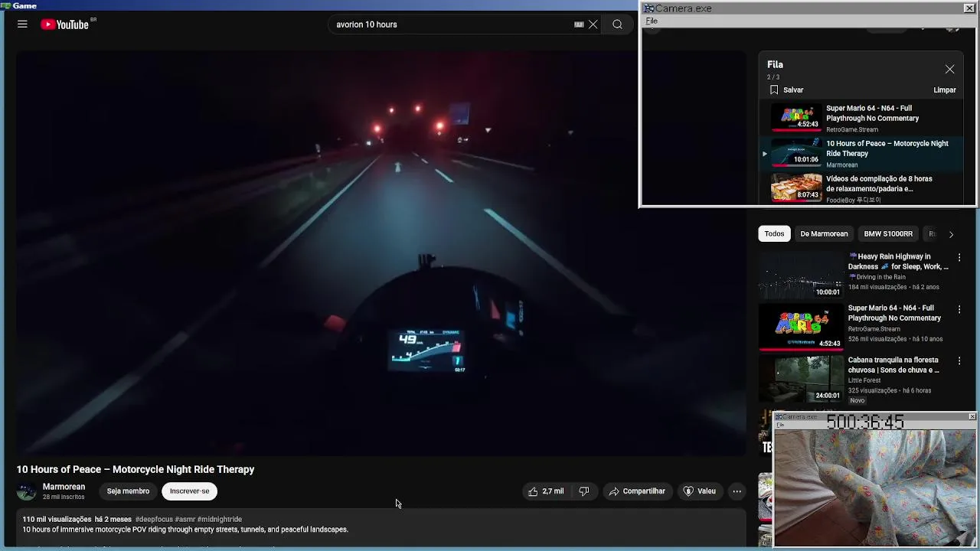The height and width of the screenshot is (551, 980).
Task: Select 10 Hours of Peace queue title
Action: click(887, 148)
